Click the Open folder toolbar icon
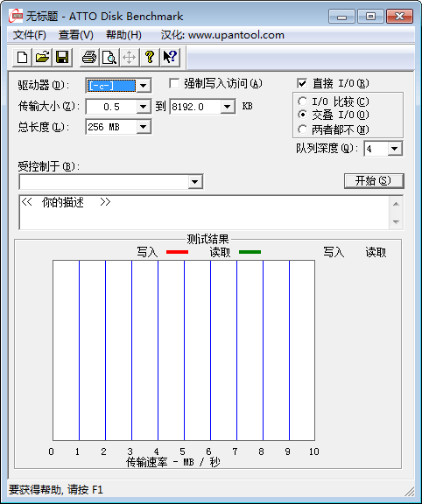The height and width of the screenshot is (504, 422). tap(42, 58)
